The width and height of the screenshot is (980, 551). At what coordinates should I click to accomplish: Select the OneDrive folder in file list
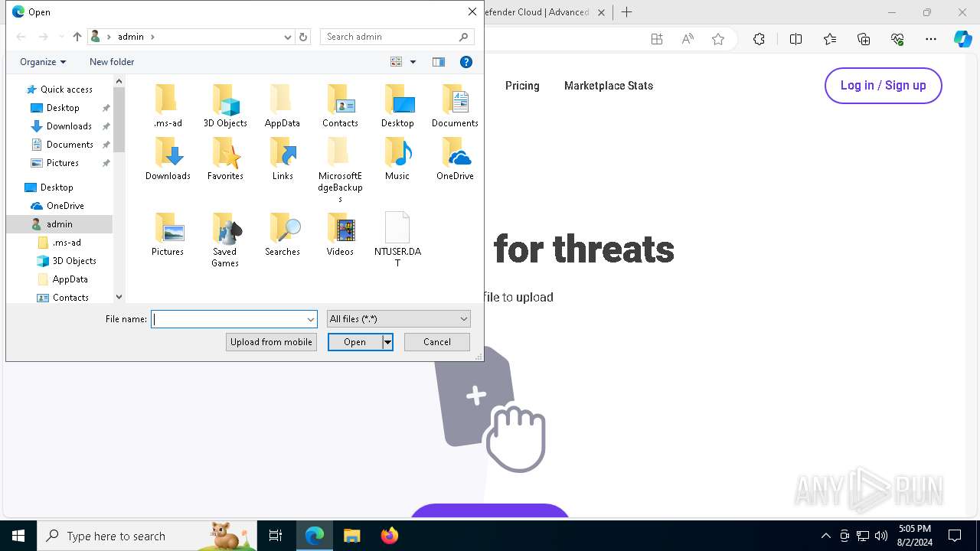coord(455,158)
